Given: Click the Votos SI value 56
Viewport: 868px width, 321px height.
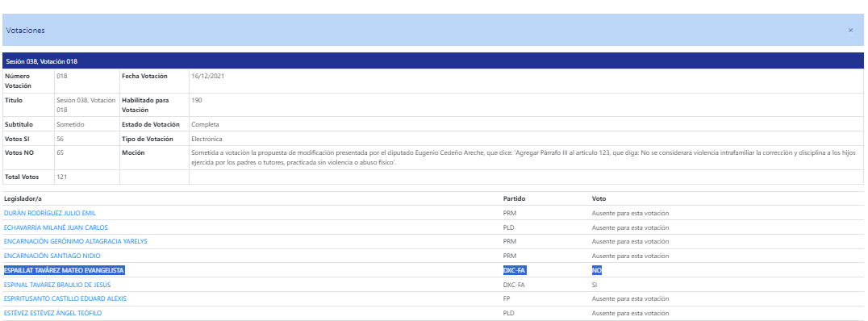Looking at the screenshot, I should point(60,139).
